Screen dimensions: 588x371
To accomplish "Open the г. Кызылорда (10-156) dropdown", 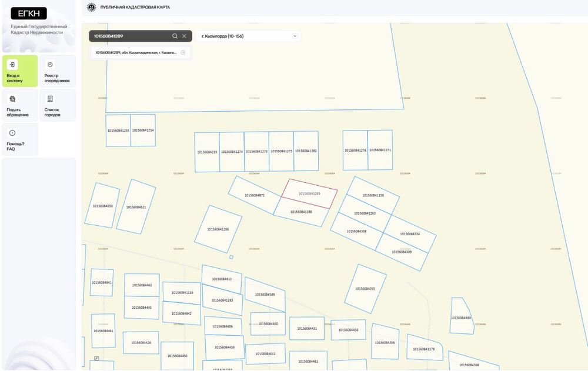I will click(248, 36).
